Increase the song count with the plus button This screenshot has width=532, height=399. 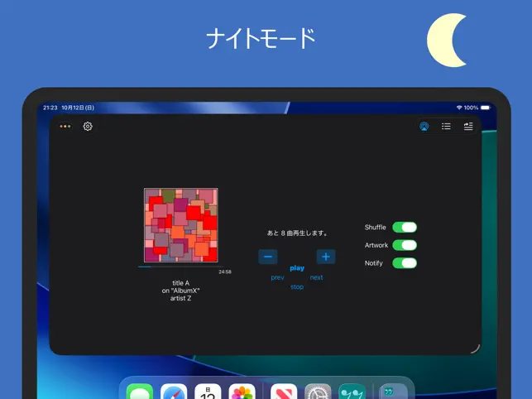tap(326, 257)
